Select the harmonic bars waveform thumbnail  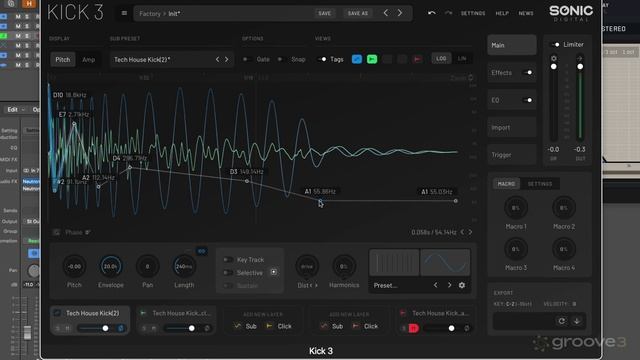point(394,262)
